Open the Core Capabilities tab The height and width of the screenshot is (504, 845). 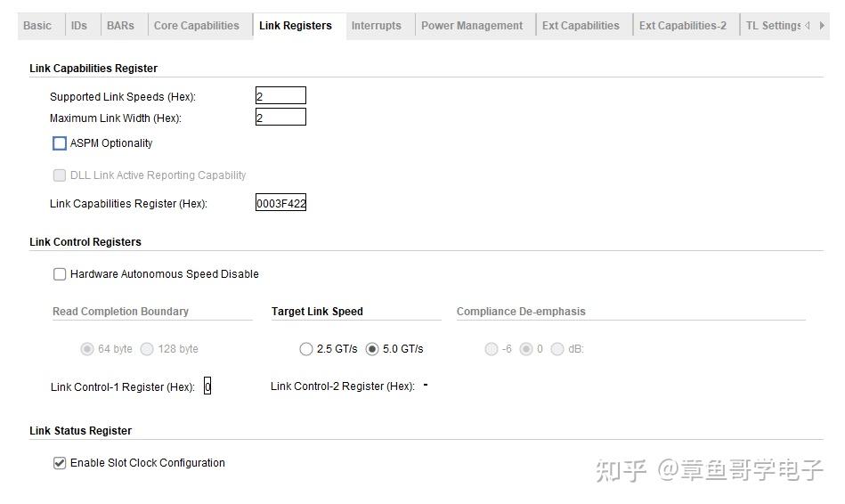tap(196, 26)
